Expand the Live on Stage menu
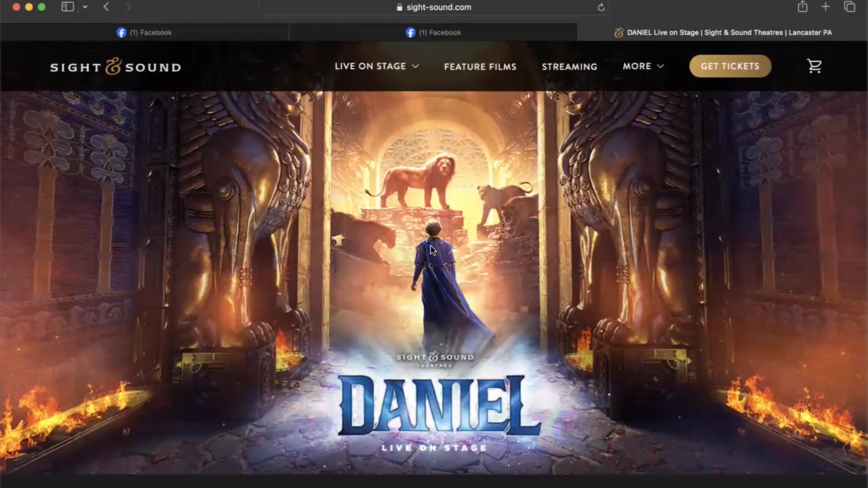868x488 pixels. (377, 66)
